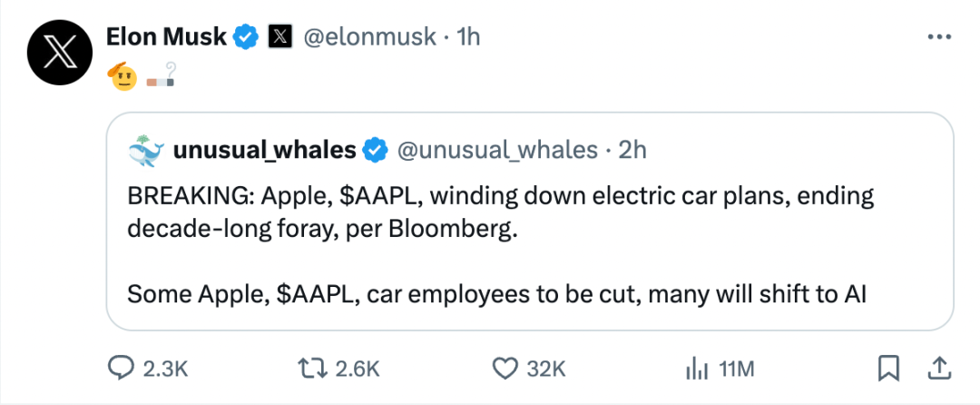Click the 32K likes count
Image resolution: width=980 pixels, height=405 pixels.
tap(546, 368)
